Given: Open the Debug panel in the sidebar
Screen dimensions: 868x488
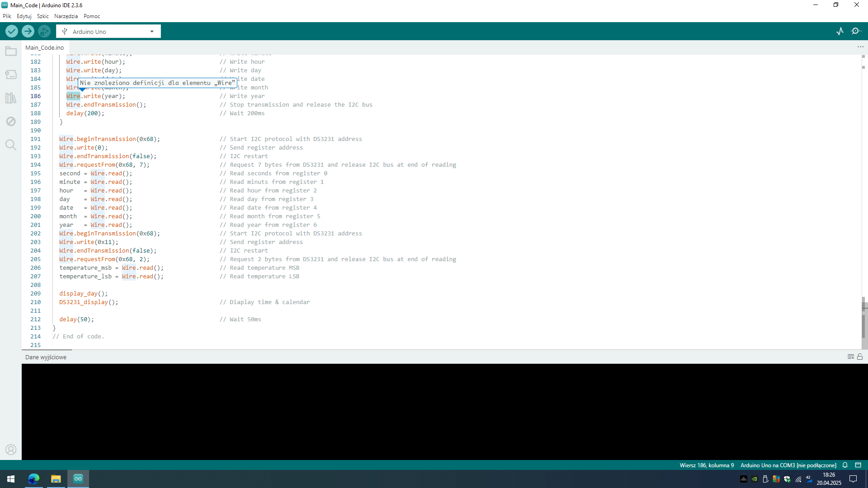Looking at the screenshot, I should point(10,122).
